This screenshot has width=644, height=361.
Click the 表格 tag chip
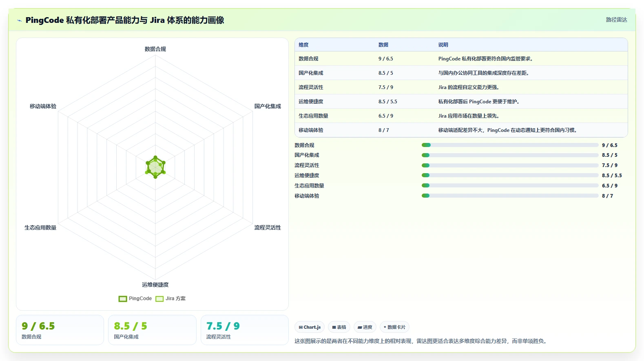(x=339, y=327)
